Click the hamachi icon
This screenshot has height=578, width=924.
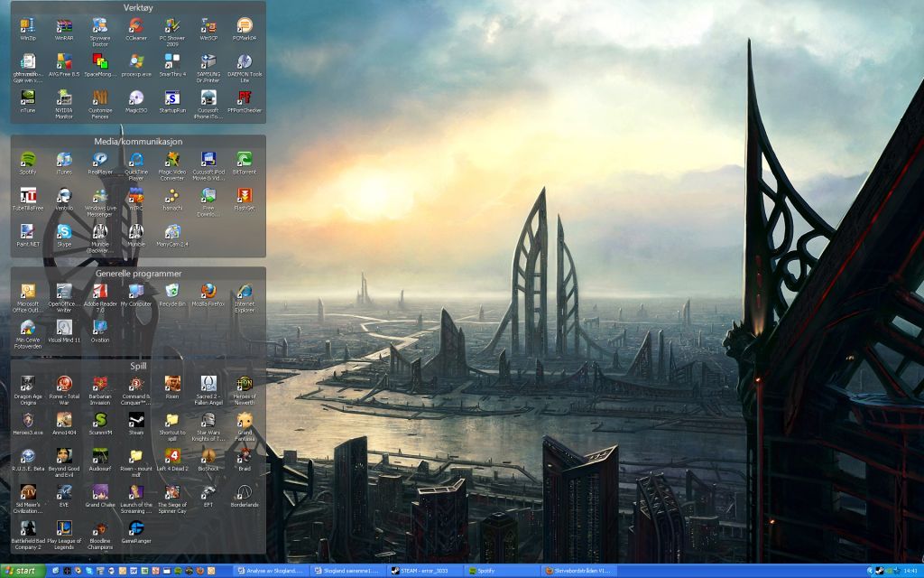point(172,200)
